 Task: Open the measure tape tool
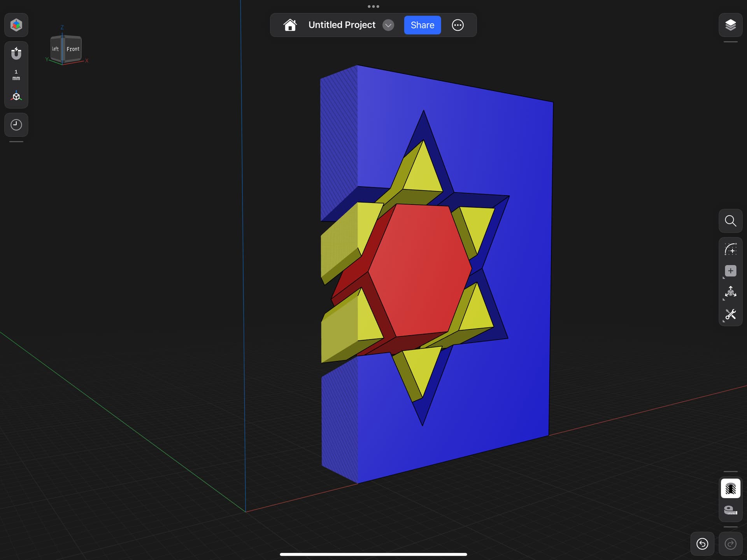click(730, 510)
